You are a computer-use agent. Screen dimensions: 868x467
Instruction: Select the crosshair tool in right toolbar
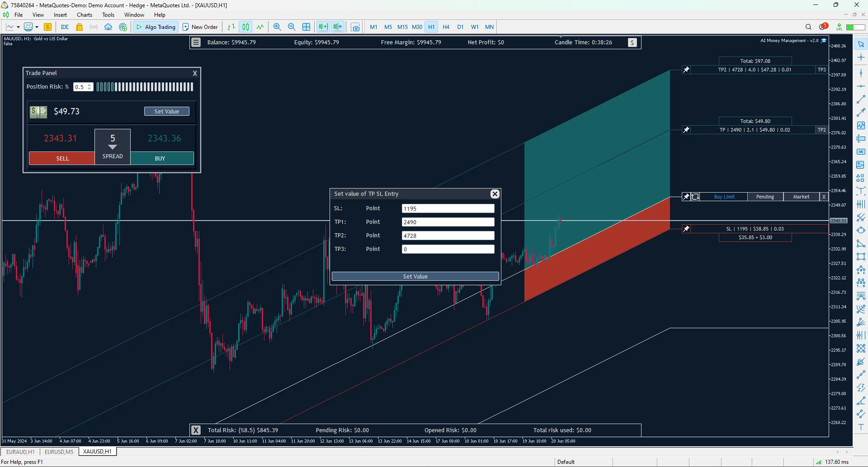coord(861,58)
